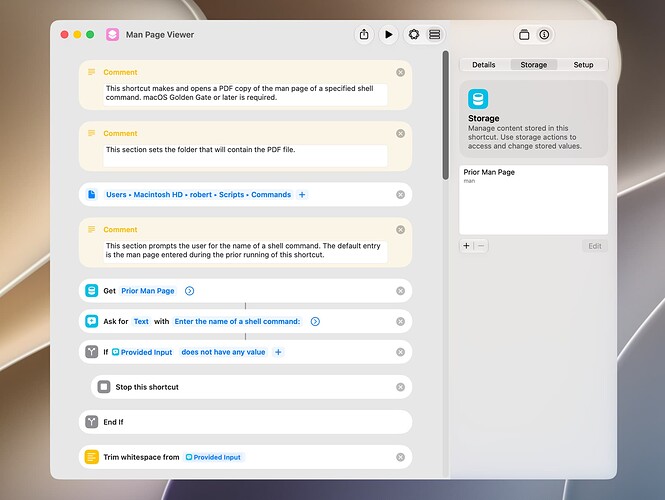Delete the Users folder path action
The height and width of the screenshot is (500, 665).
point(400,195)
